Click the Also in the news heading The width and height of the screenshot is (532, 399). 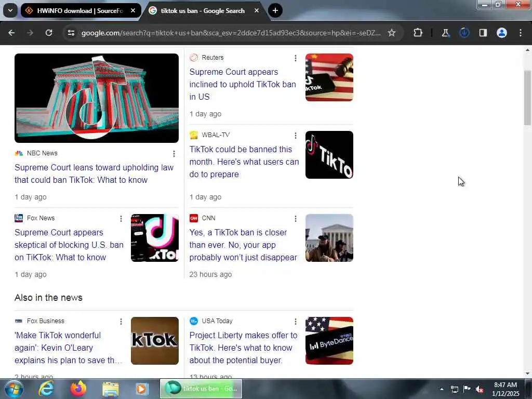(x=48, y=298)
